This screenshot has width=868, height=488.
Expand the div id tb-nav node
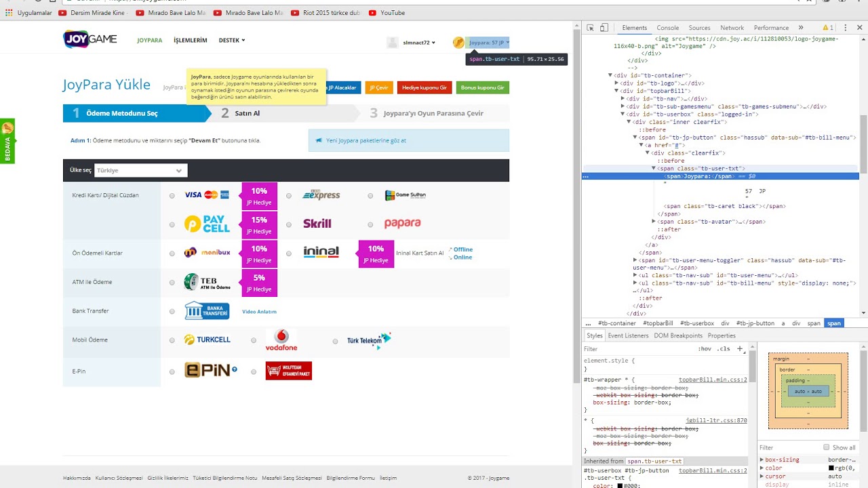[623, 98]
